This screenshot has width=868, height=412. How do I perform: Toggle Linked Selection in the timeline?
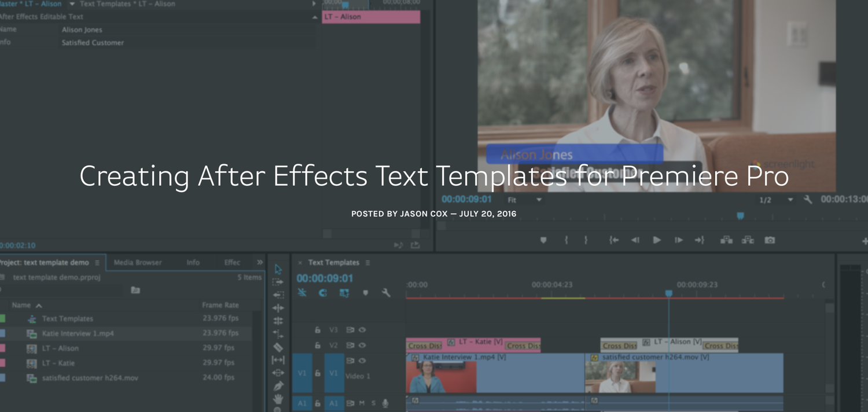pos(344,293)
